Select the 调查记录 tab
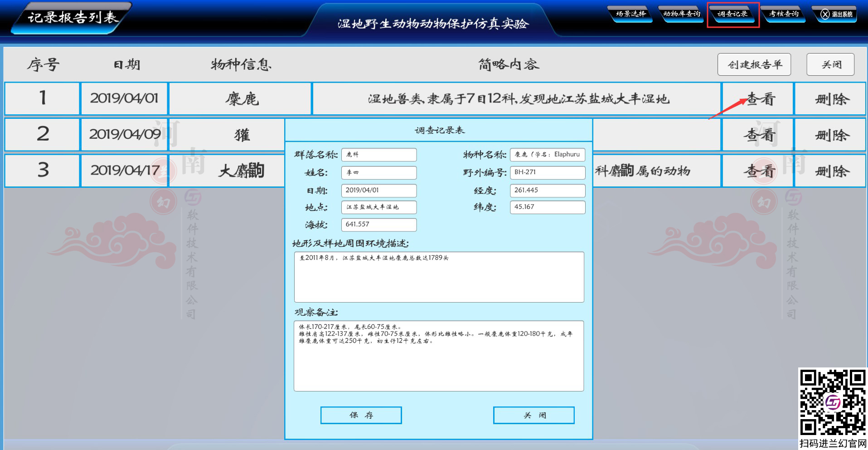Screen dimensions: 868x450 (732, 14)
